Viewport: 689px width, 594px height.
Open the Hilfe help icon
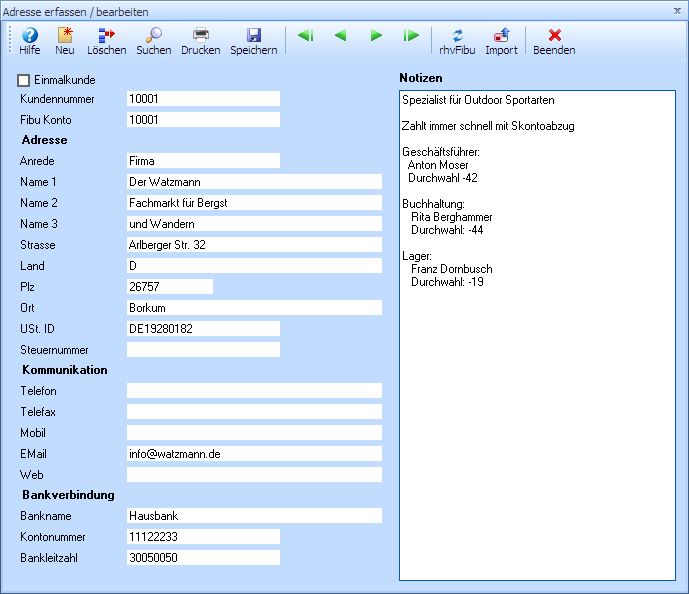[x=30, y=40]
